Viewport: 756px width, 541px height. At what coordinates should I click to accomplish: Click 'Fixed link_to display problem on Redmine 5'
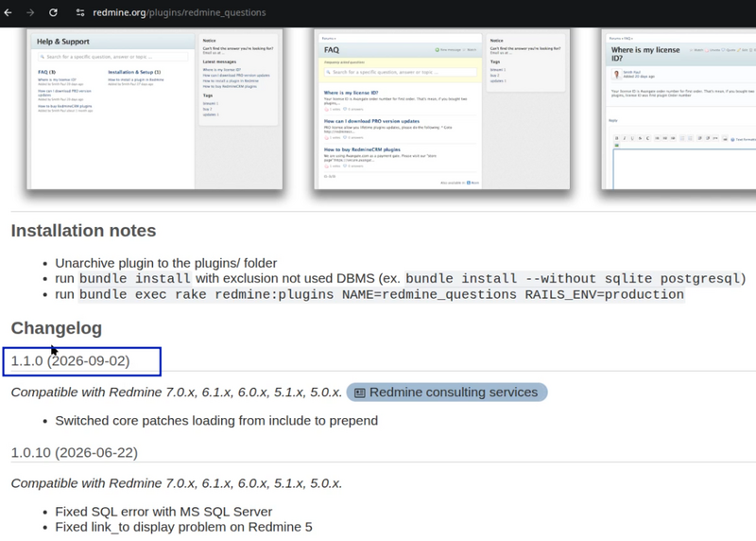click(183, 527)
